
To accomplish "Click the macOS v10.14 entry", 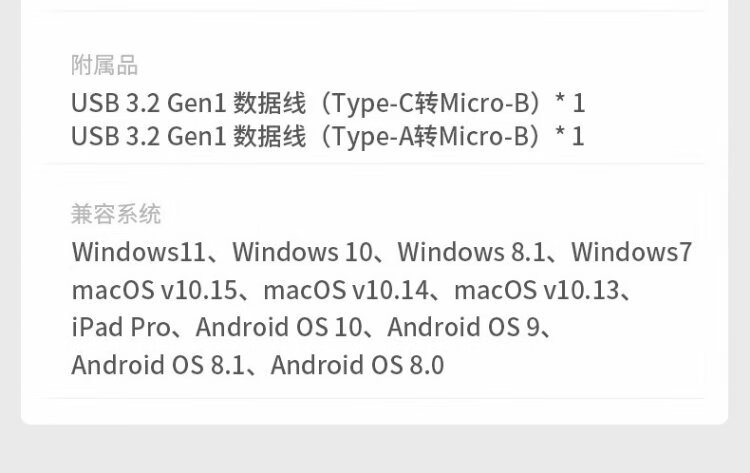I will (x=345, y=291).
